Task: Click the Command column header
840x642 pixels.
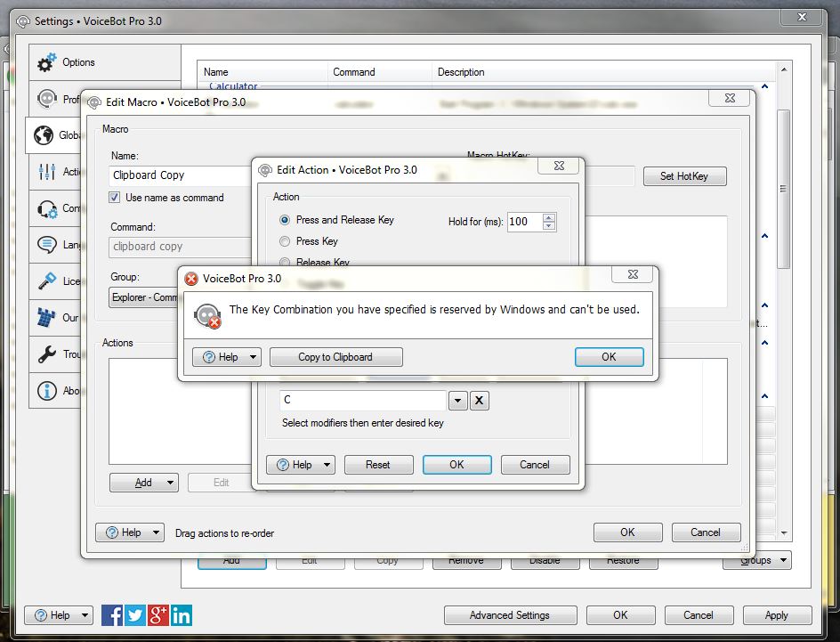Action: tap(354, 72)
